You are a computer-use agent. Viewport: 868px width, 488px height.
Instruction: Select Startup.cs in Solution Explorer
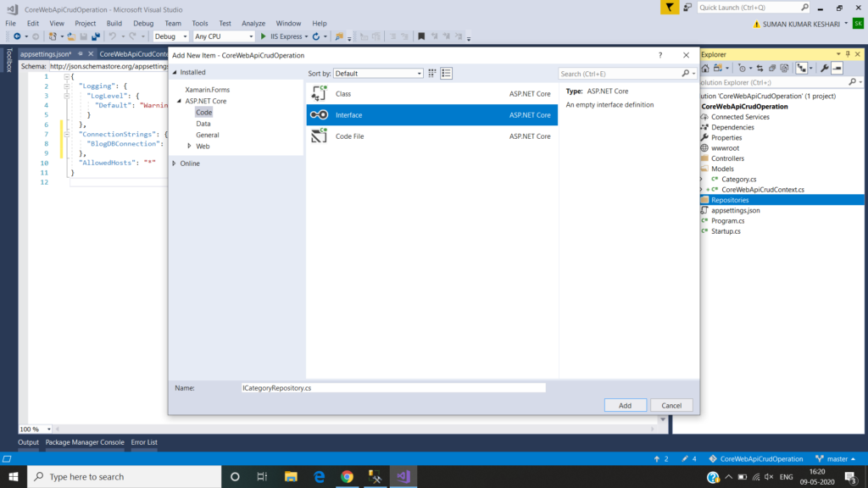[726, 230]
